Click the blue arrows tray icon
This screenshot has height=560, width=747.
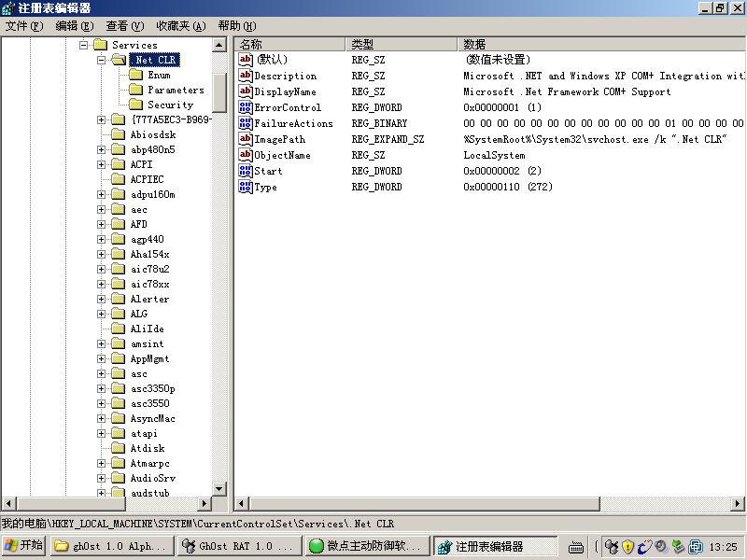644,547
